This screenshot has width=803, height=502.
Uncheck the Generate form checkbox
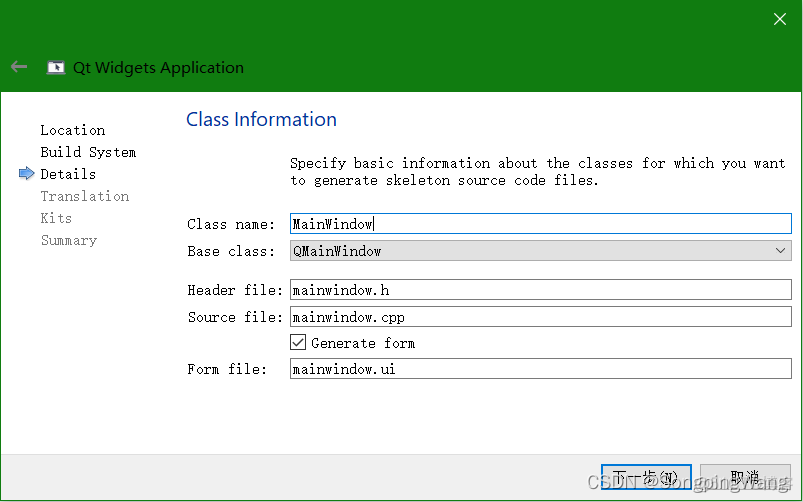[x=298, y=343]
